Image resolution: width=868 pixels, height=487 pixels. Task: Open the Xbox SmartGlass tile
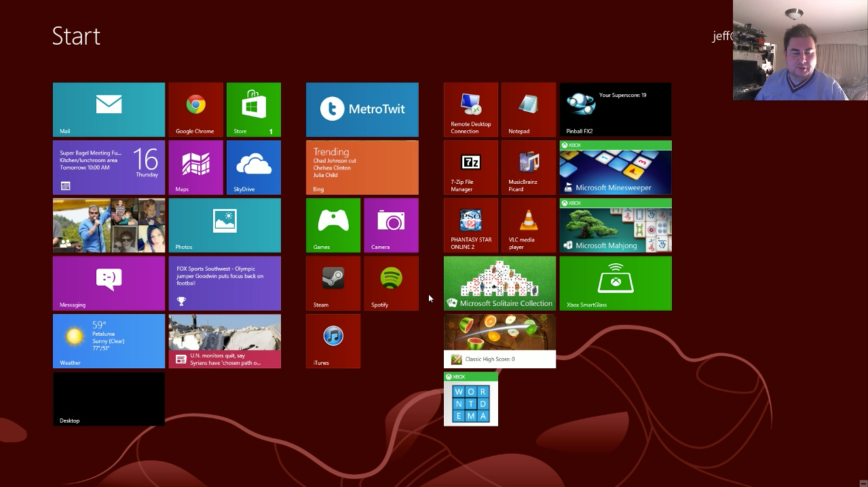[x=616, y=284]
